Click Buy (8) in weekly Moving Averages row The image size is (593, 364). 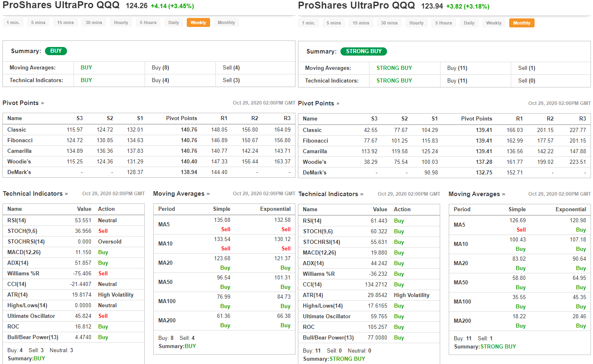coord(160,67)
